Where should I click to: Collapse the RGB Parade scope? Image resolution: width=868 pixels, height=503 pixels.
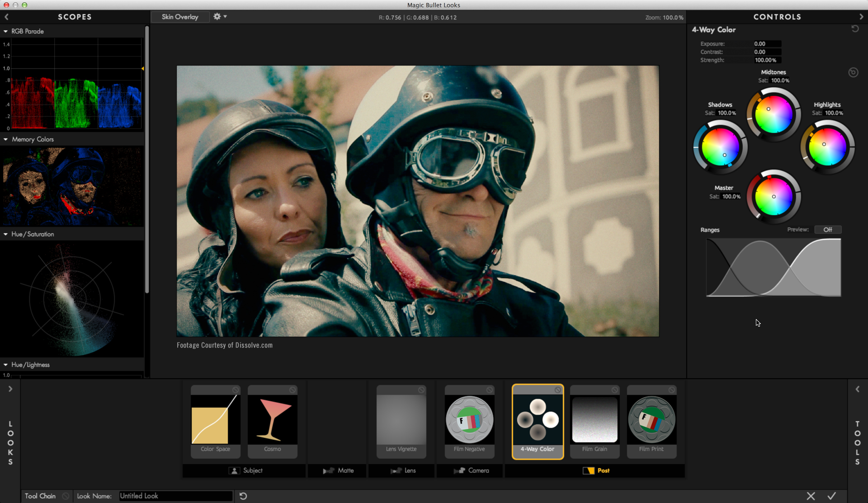(5, 31)
